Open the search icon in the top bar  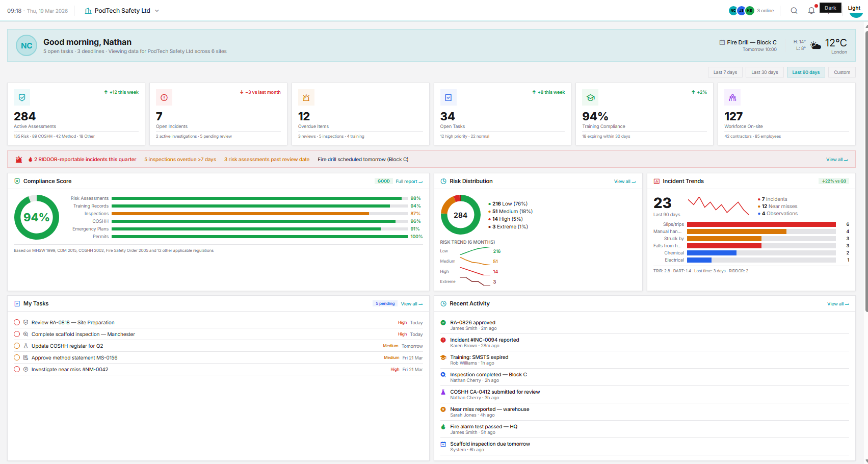click(794, 10)
